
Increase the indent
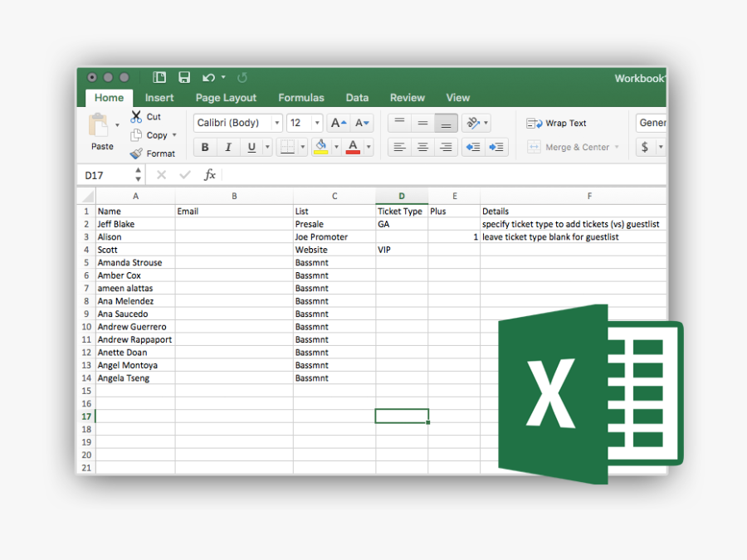click(496, 147)
